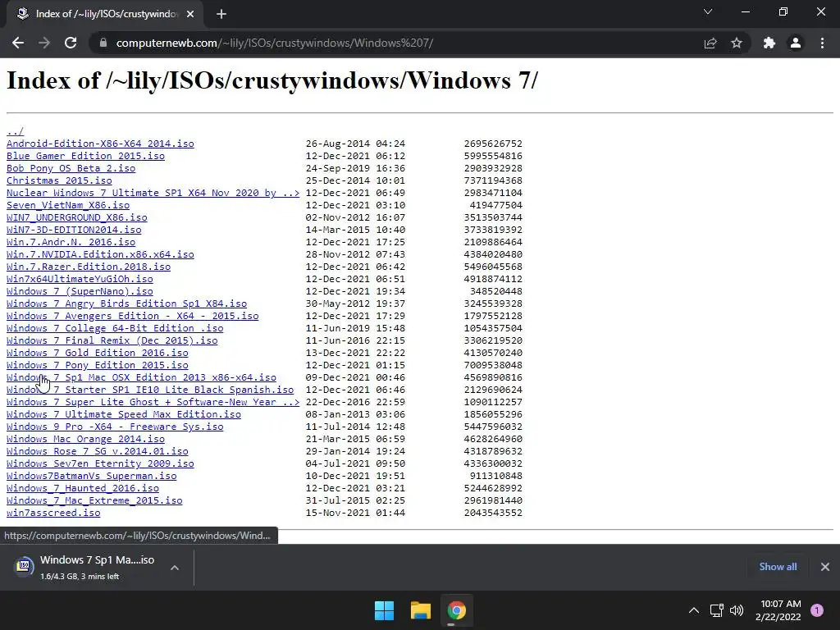Open the clock showing 10:07 AM

(x=778, y=610)
